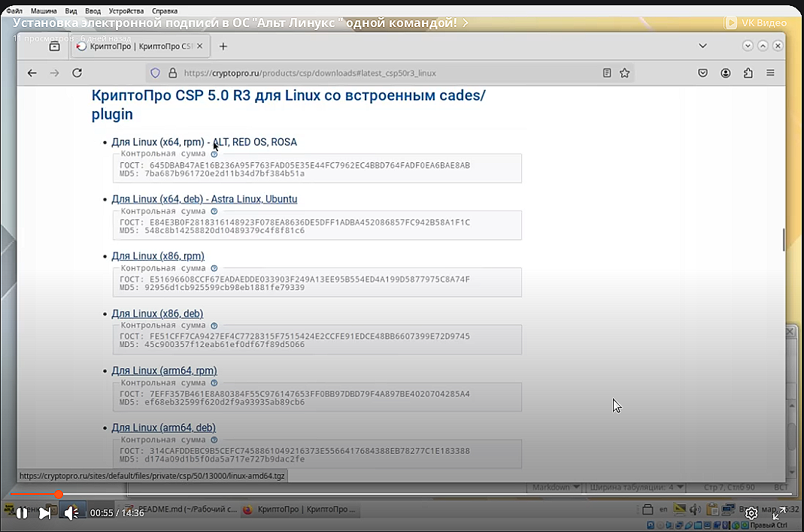804x532 pixels.
Task: Click MD5 value 7ba687b961720e2d11b34d7bf384b51a
Action: [225, 174]
